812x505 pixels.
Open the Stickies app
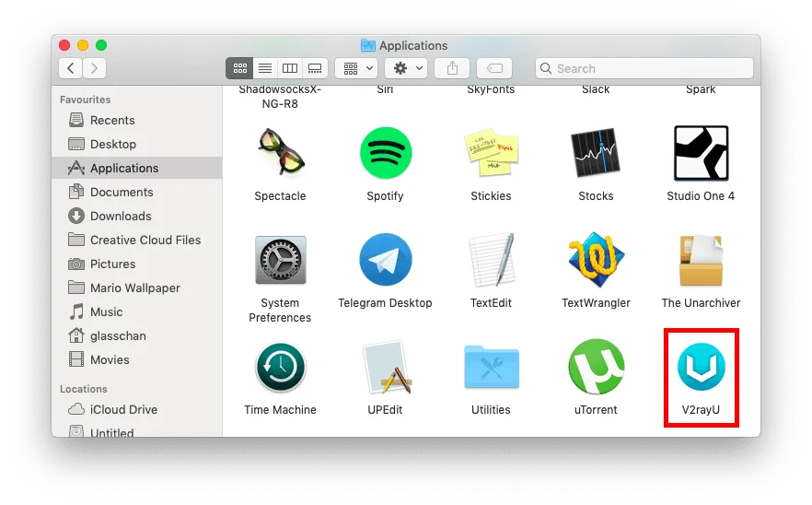[491, 153]
